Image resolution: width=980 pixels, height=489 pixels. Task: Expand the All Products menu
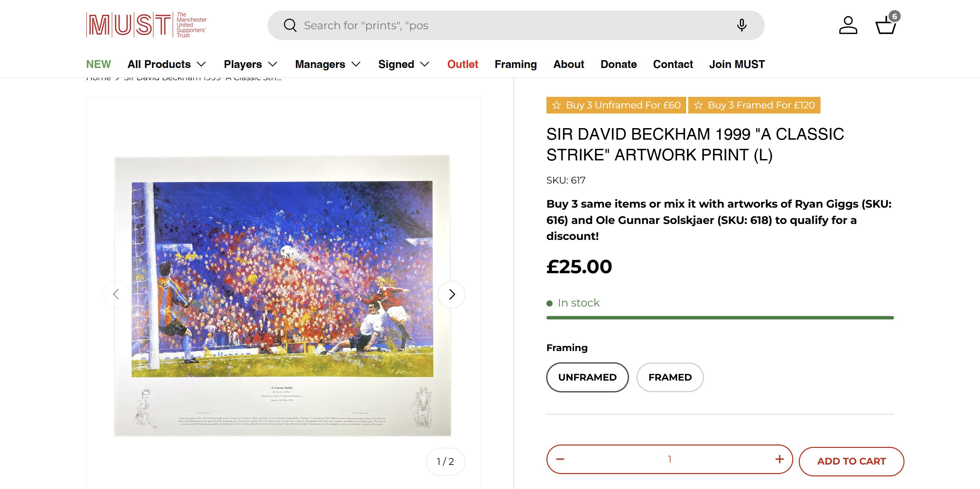click(x=167, y=64)
